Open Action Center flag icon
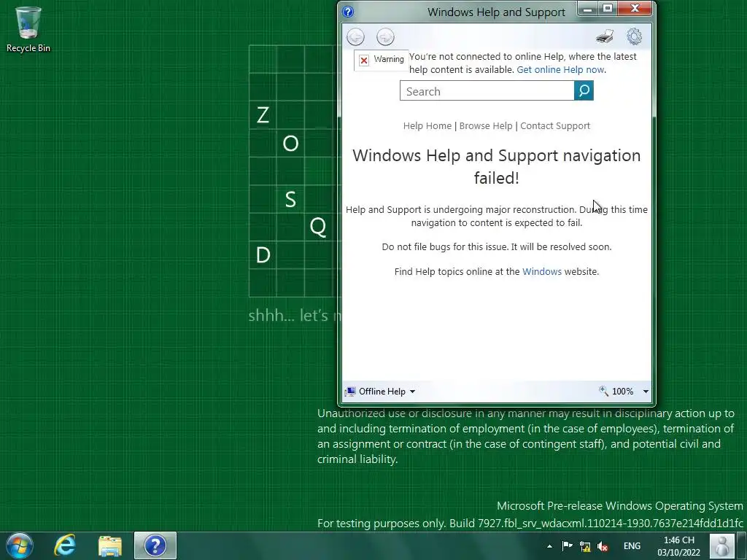 coord(567,546)
